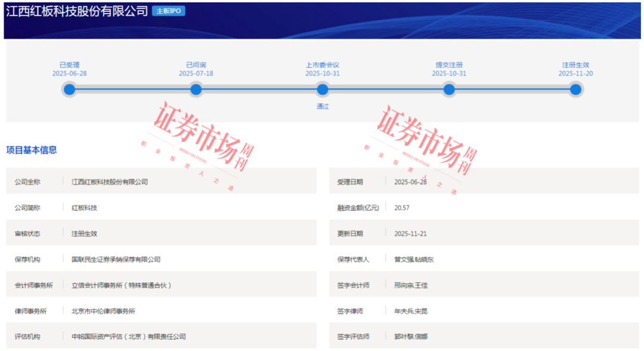This screenshot has width=644, height=351.
Task: Click the 注册生效 stage label text
Action: click(x=575, y=64)
